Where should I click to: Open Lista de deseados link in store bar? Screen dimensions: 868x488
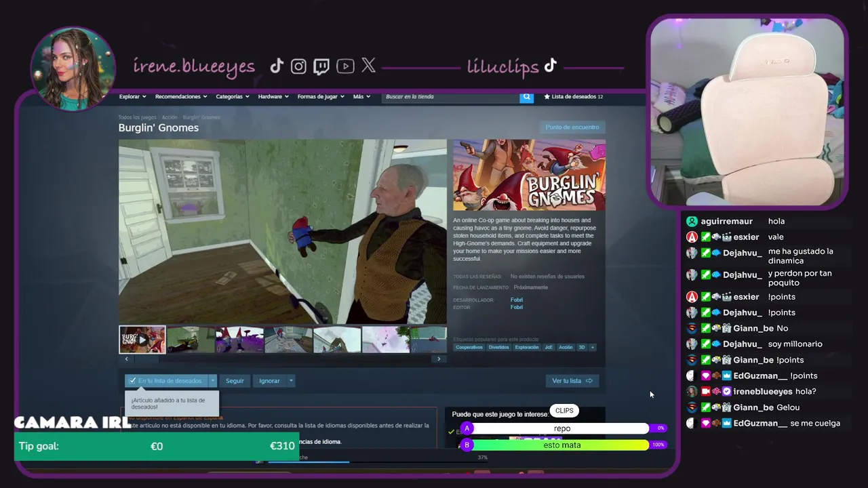[x=574, y=97]
